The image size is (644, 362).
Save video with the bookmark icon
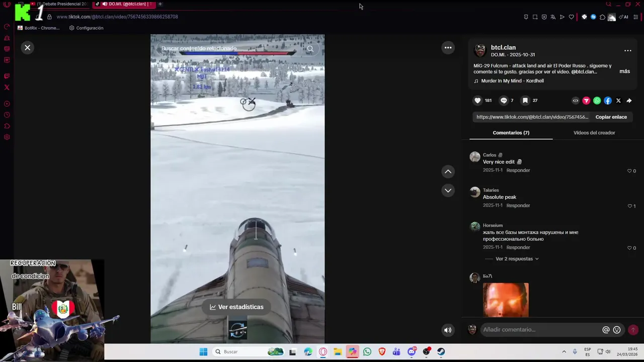click(525, 101)
